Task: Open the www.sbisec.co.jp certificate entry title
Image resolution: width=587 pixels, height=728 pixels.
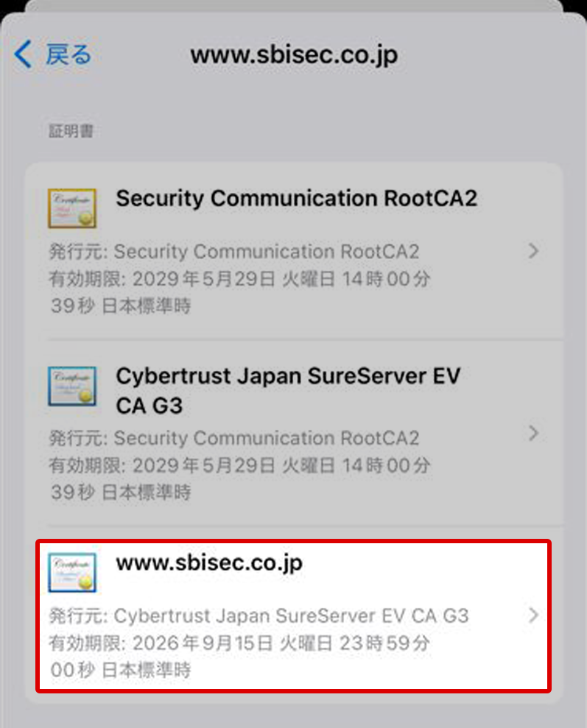Action: [x=209, y=563]
